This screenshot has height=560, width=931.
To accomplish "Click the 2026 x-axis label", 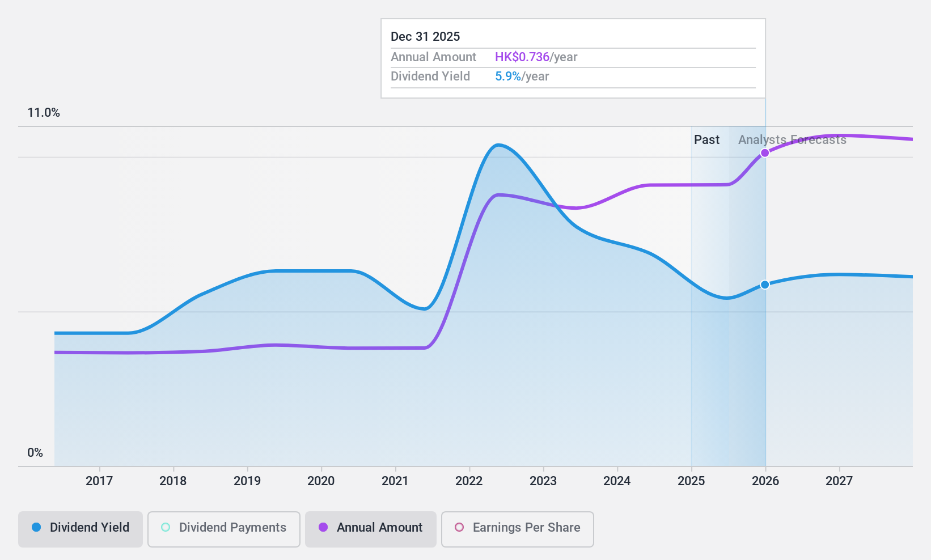I will point(765,481).
